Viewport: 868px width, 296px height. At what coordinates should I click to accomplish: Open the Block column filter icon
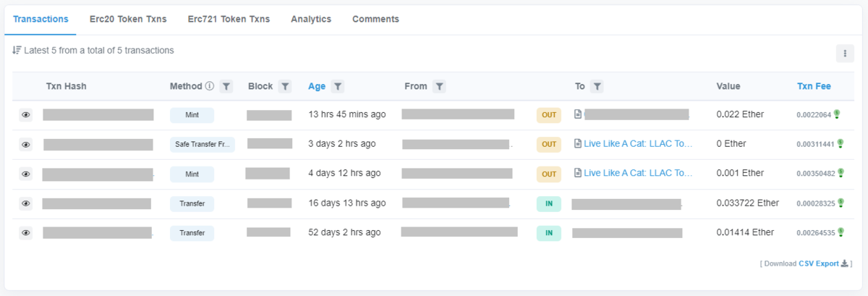pyautogui.click(x=285, y=86)
